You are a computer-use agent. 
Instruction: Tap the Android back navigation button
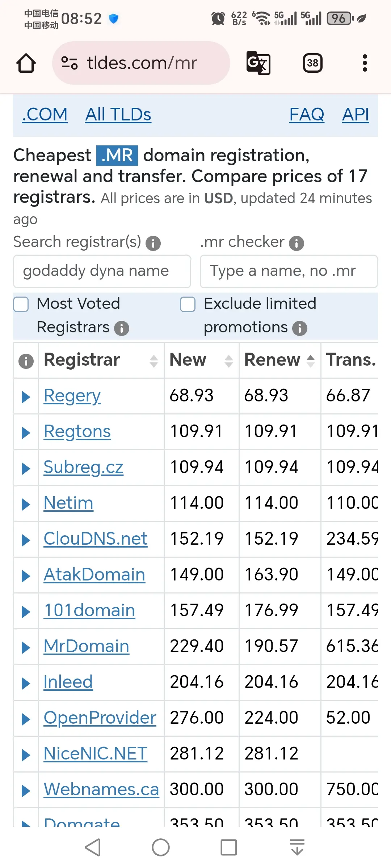coord(93,847)
